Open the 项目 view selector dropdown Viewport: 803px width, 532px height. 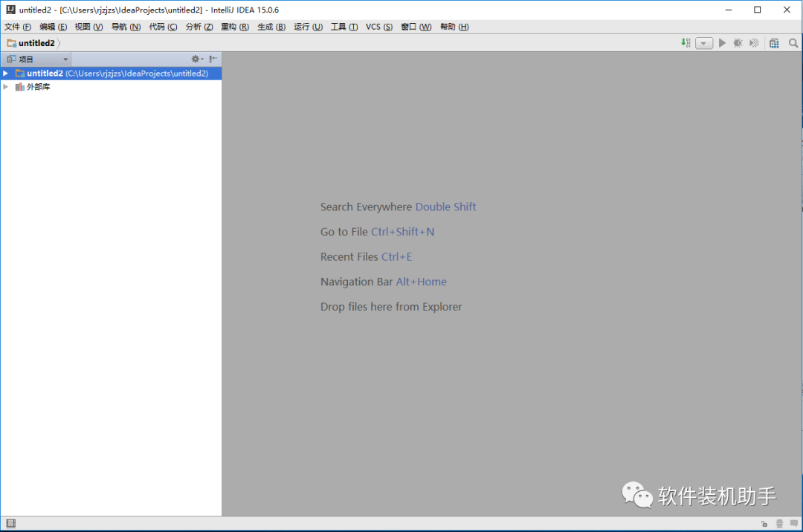tap(37, 59)
